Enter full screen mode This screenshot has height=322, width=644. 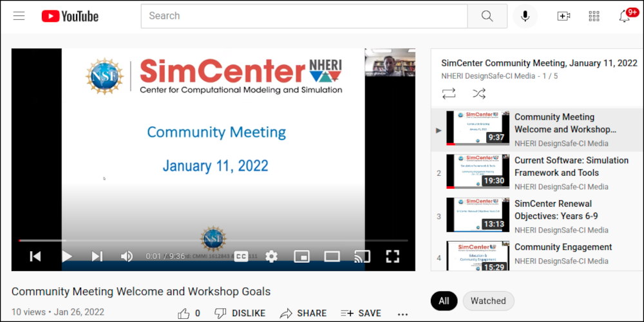pos(393,256)
